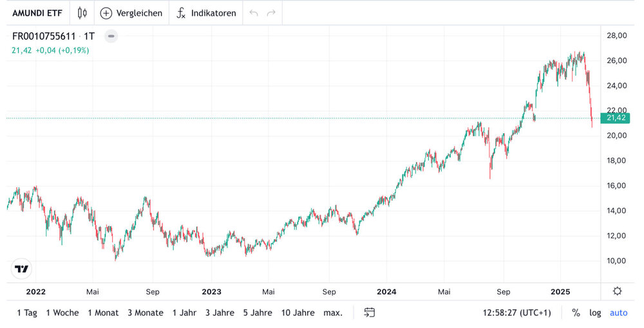Open the AMUNDI ETF symbol search
The image size is (644, 328).
[x=37, y=13]
